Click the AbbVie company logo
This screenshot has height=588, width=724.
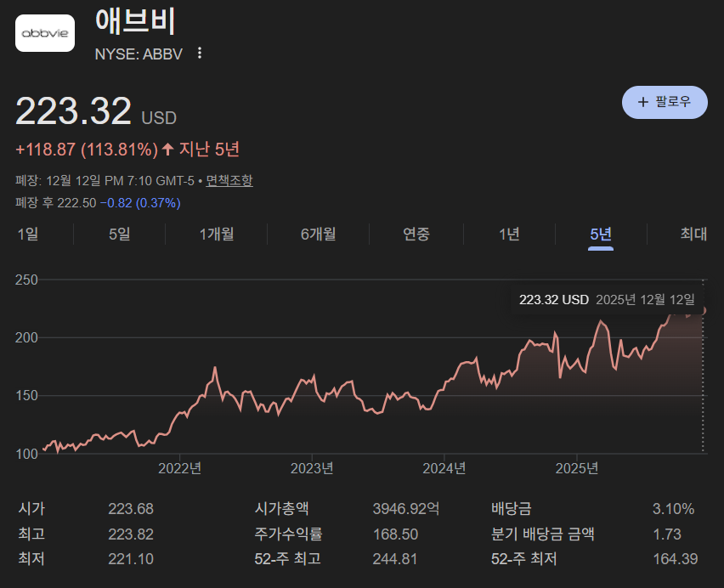(x=45, y=33)
